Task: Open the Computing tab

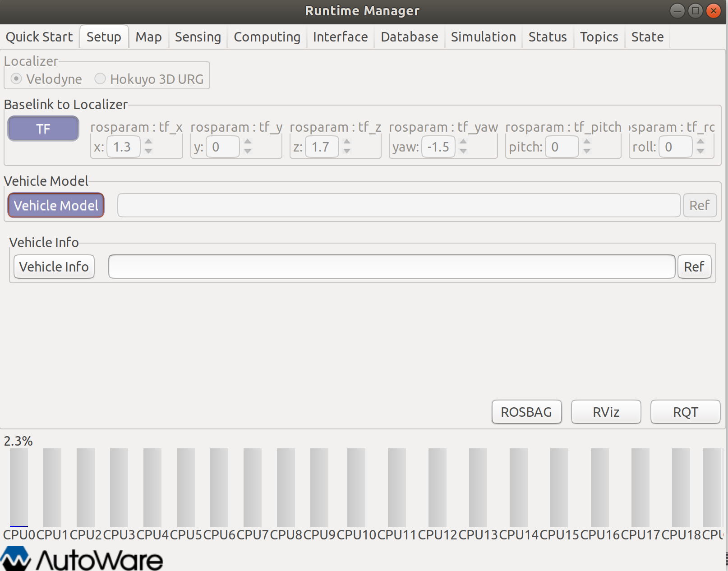Action: [x=267, y=37]
